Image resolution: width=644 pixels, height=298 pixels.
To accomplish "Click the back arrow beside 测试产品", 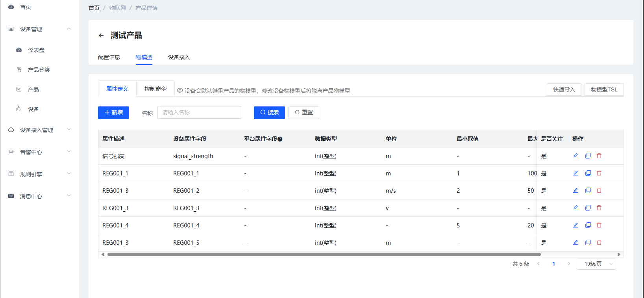I will 101,35.
